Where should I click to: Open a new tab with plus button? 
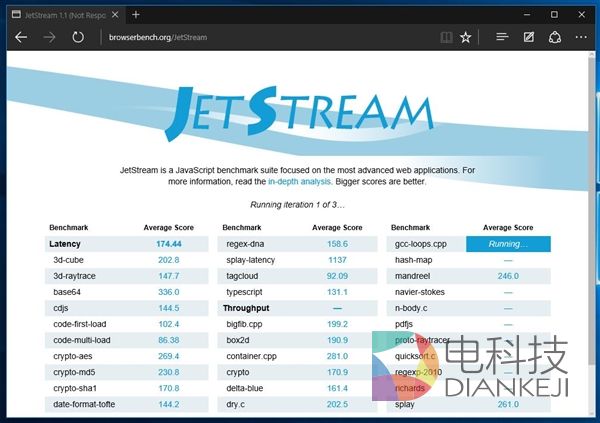click(x=135, y=14)
